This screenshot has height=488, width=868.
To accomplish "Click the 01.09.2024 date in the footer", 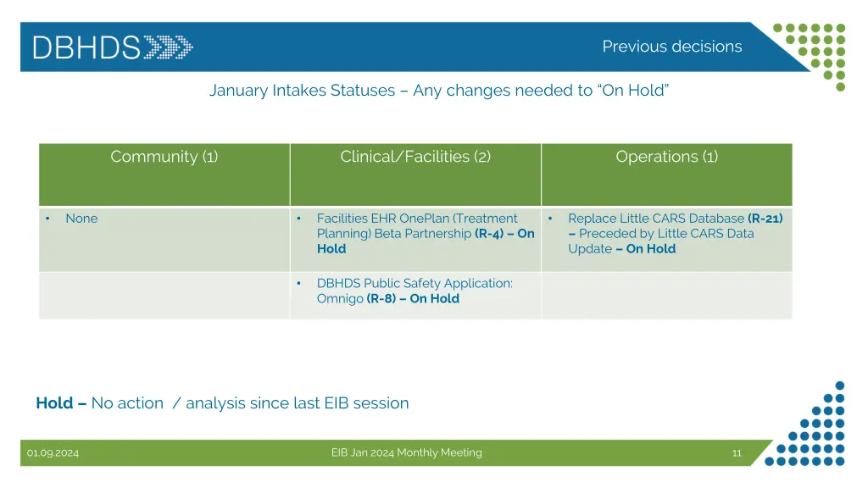I will point(53,453).
